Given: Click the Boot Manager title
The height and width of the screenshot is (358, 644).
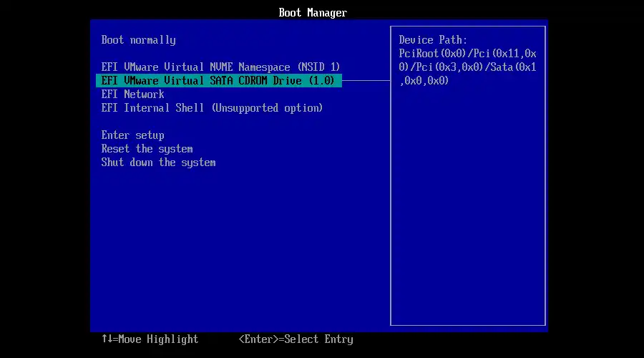Looking at the screenshot, I should (x=313, y=13).
